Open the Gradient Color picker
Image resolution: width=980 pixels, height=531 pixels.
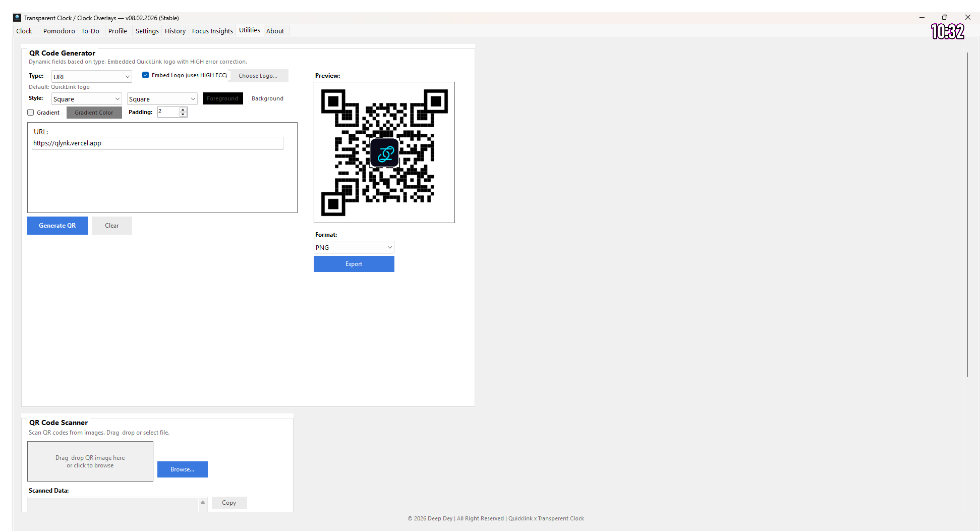pos(94,113)
